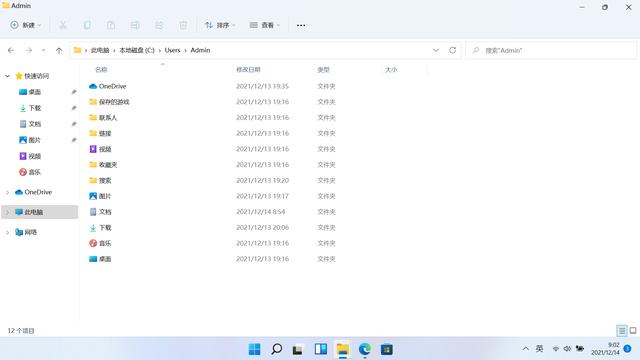Sort by the 大小 (Size) column header
Screen dimensions: 640x360
391,70
